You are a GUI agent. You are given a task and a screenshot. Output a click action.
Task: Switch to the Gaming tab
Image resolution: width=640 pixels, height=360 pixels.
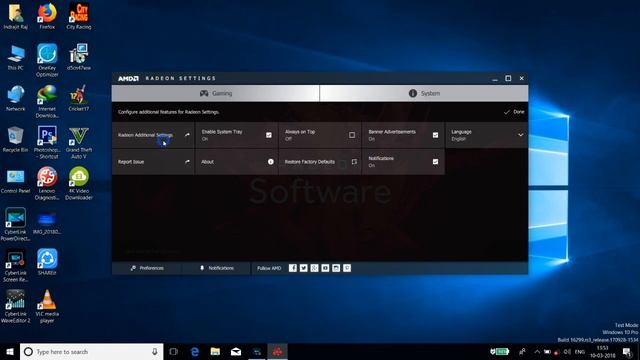216,93
